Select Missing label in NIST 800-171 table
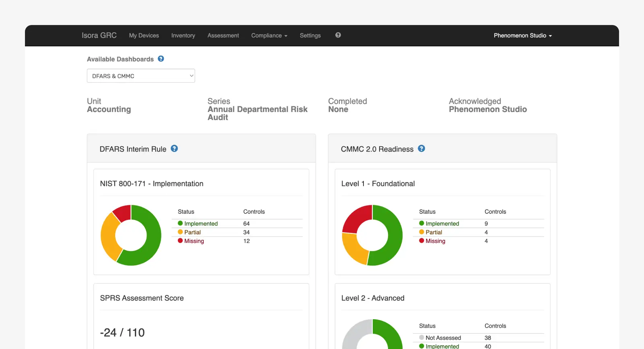644x349 pixels. click(194, 241)
